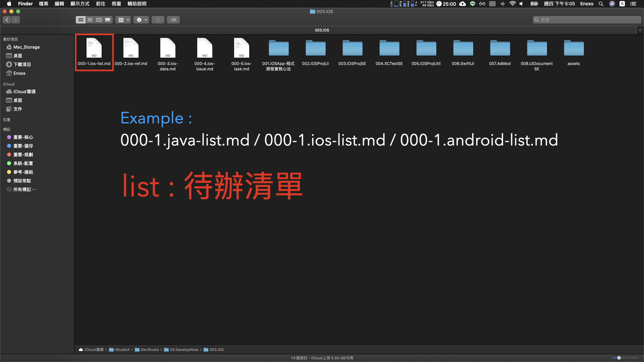Filter by blue tag 重要-儲存
The image size is (644, 362).
coord(20,146)
